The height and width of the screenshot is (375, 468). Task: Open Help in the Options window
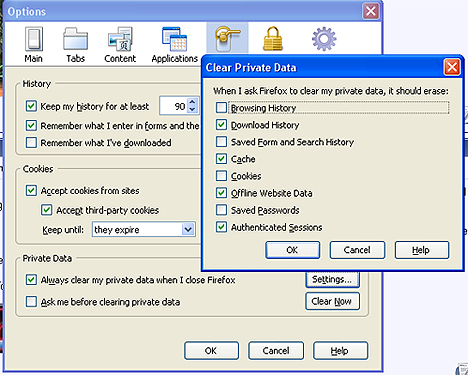340,351
